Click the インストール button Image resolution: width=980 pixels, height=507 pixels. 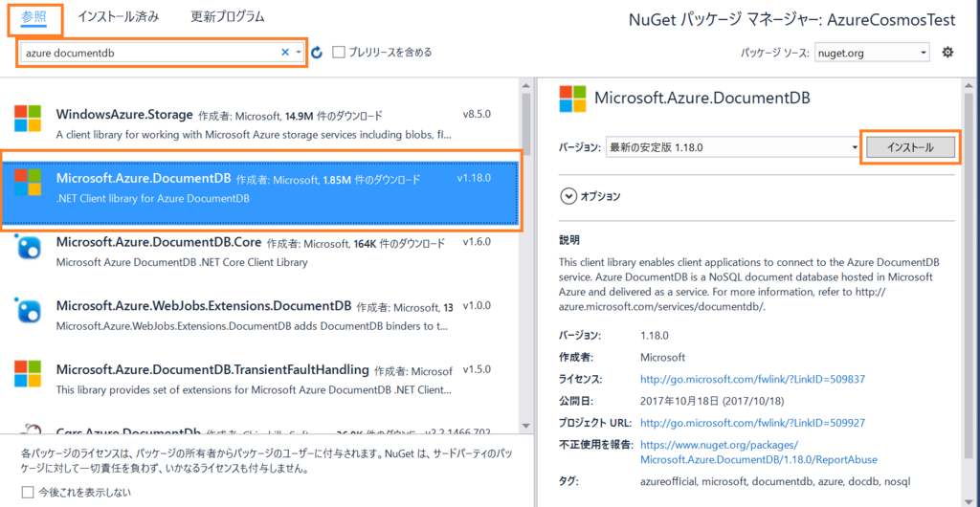point(910,147)
